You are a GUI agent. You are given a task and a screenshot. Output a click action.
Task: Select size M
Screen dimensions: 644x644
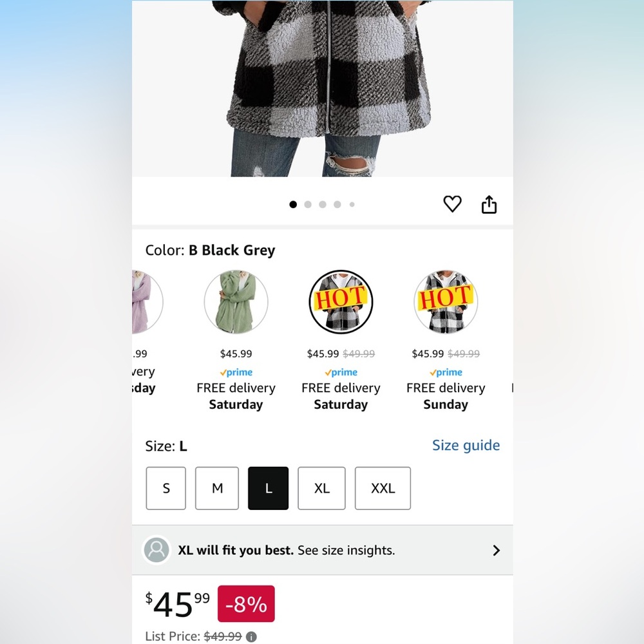pos(217,488)
